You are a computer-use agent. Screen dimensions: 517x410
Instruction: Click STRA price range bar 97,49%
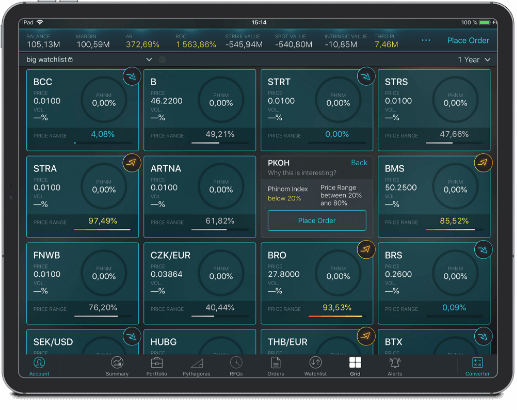coord(103,229)
